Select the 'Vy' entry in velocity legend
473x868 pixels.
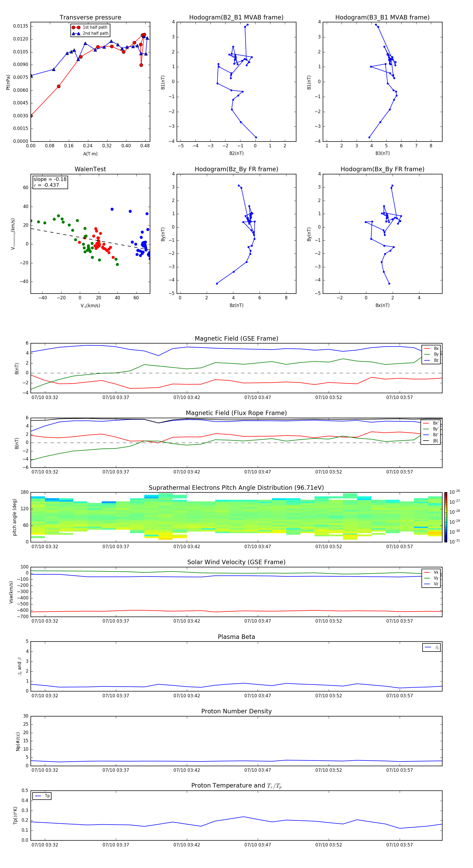(431, 578)
